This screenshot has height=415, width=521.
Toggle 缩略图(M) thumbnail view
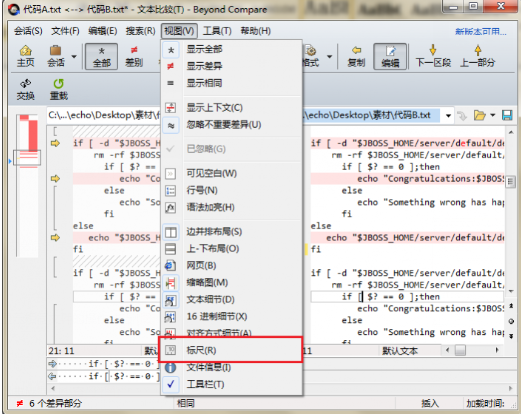(x=231, y=283)
